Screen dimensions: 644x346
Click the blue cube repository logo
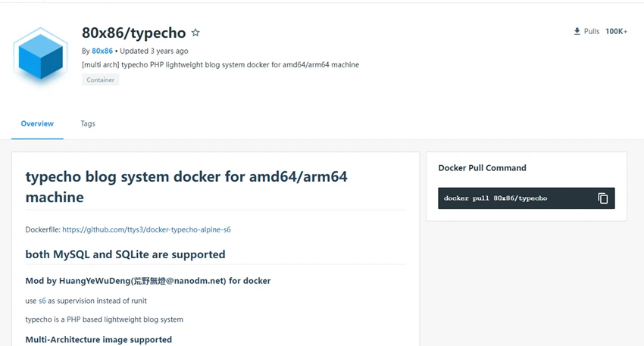coord(40,55)
